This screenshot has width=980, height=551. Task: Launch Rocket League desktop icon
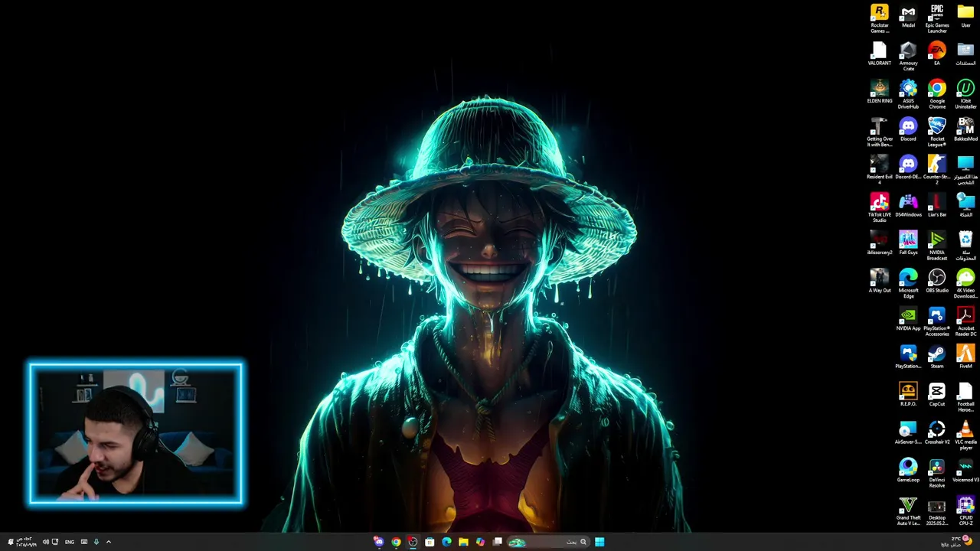pyautogui.click(x=937, y=132)
